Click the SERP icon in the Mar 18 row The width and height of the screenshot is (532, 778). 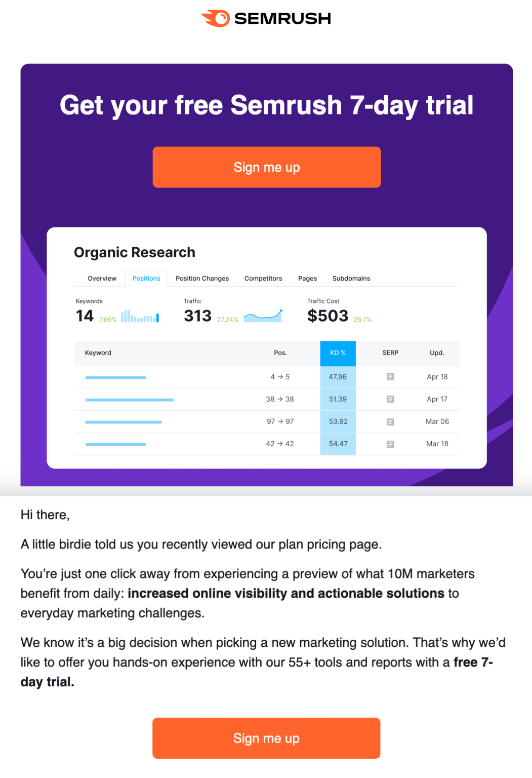point(390,443)
